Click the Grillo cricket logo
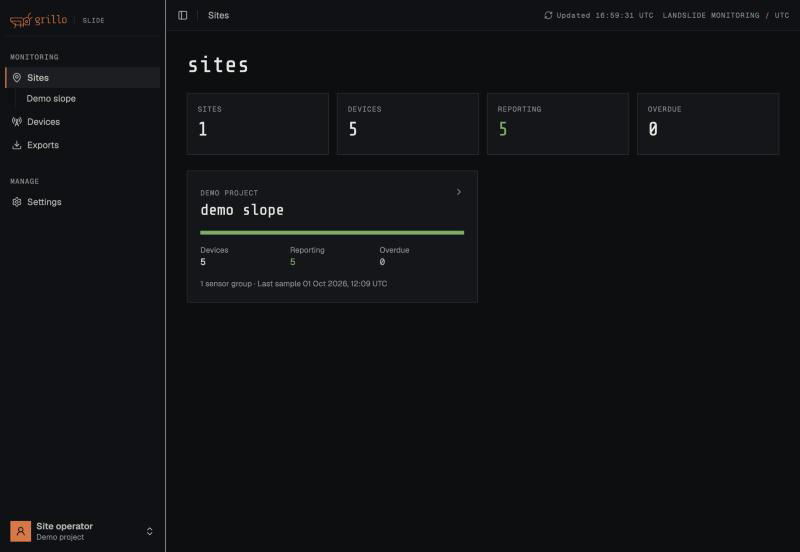This screenshot has height=552, width=800. [x=39, y=20]
